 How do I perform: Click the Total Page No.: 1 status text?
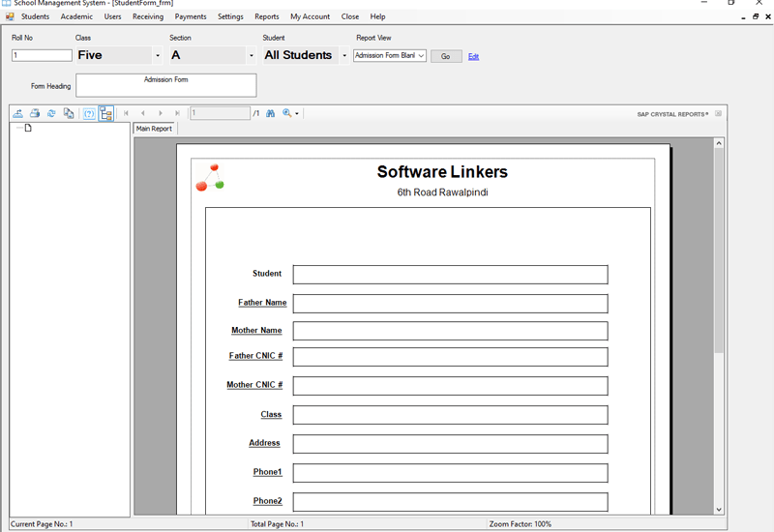click(x=277, y=524)
